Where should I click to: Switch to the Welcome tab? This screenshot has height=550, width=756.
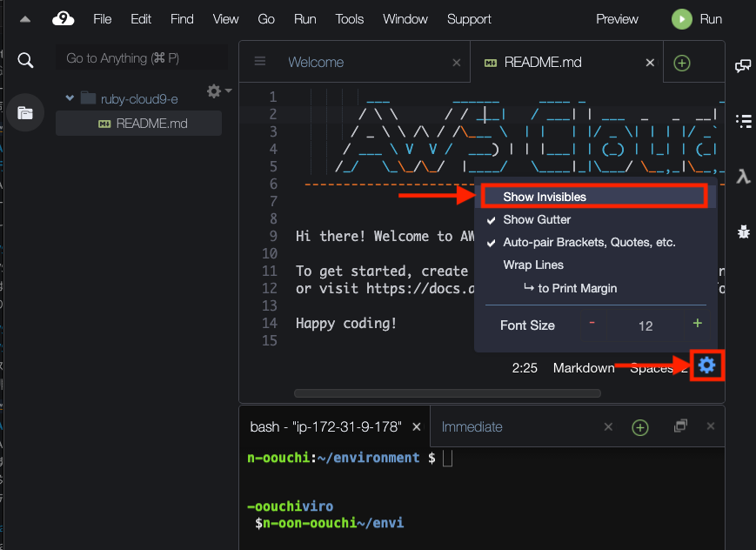(x=316, y=63)
